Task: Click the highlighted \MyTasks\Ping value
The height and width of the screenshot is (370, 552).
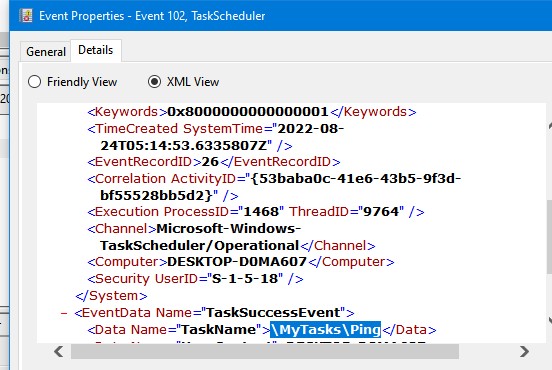Action: click(x=326, y=330)
